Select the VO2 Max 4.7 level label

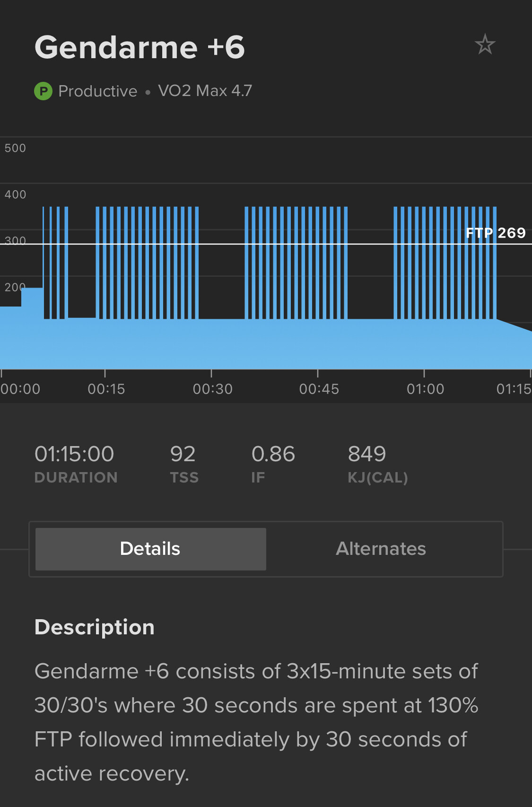pos(205,91)
